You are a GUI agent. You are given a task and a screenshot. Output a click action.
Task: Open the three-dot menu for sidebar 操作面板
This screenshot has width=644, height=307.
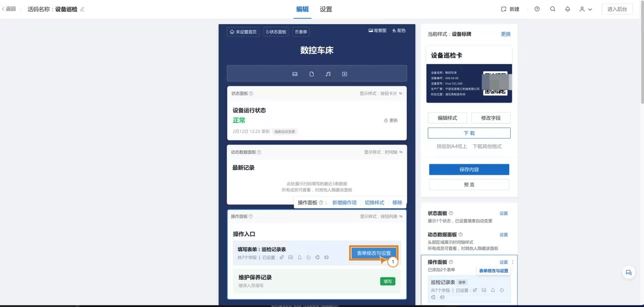pyautogui.click(x=513, y=262)
